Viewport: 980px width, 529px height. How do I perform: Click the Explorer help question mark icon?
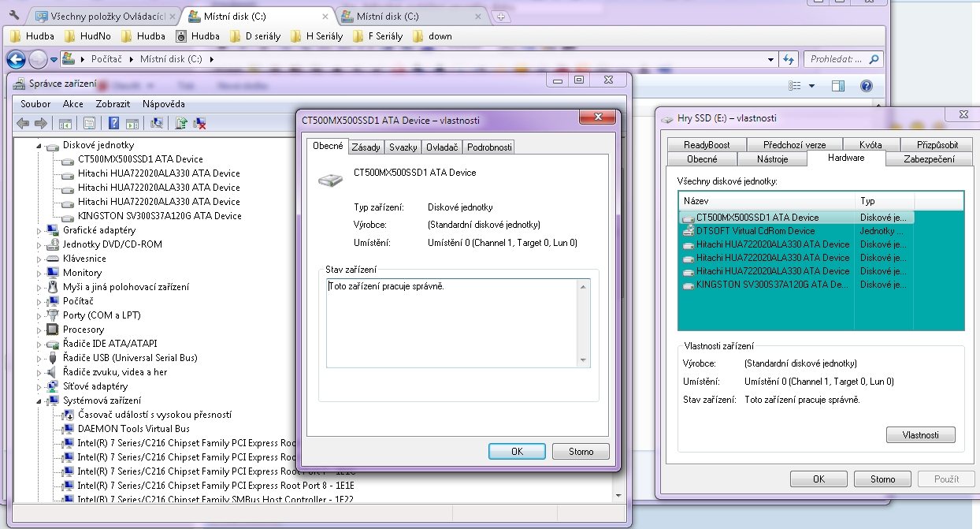866,86
